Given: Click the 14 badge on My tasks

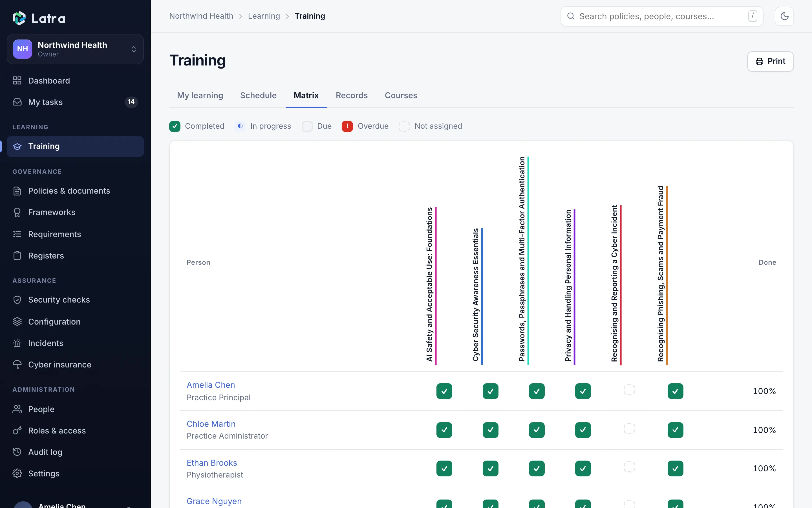Looking at the screenshot, I should tap(131, 102).
